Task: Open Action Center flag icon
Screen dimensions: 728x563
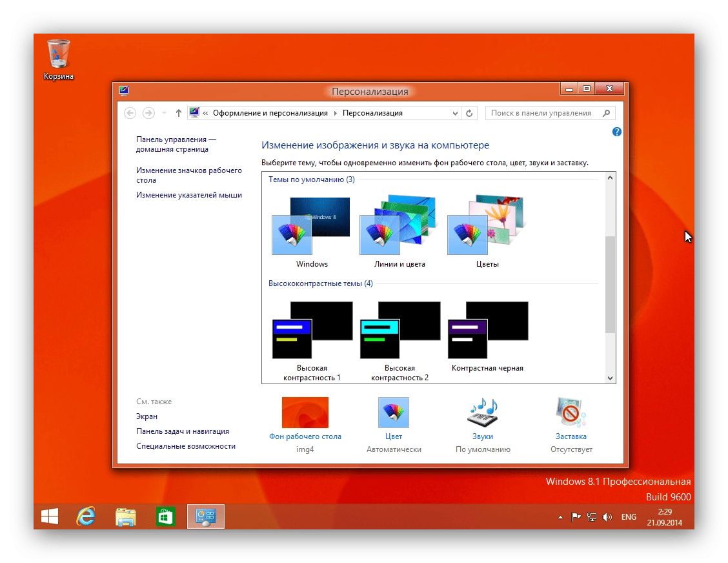Action: click(x=576, y=517)
